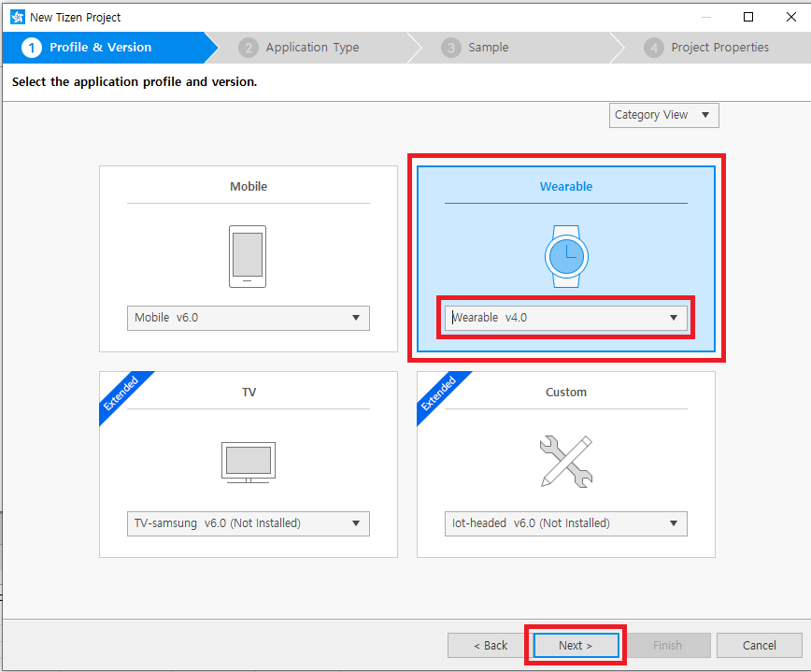Click the wearable watch icon
This screenshot has height=672, width=811.
(566, 257)
